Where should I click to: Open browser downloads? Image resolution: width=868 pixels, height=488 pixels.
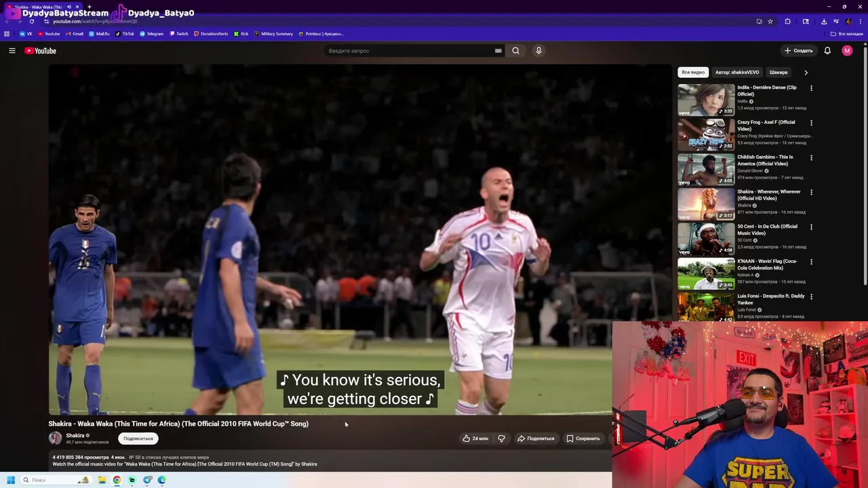824,21
